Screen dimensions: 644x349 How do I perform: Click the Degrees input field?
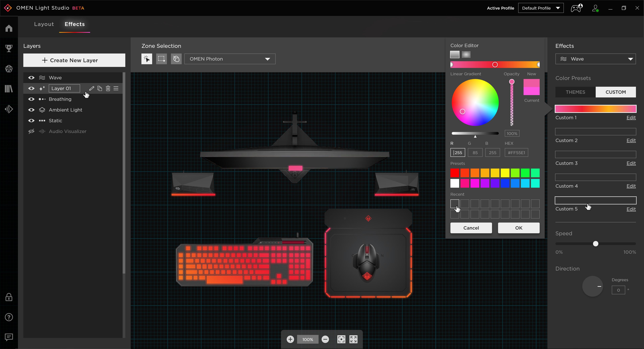coord(618,290)
